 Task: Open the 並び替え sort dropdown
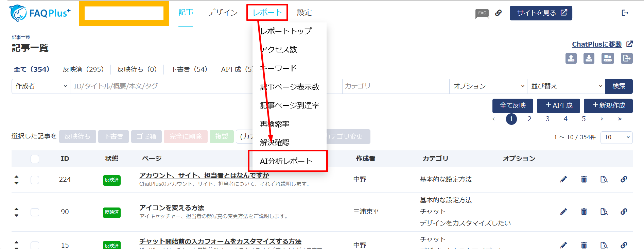[x=566, y=86]
